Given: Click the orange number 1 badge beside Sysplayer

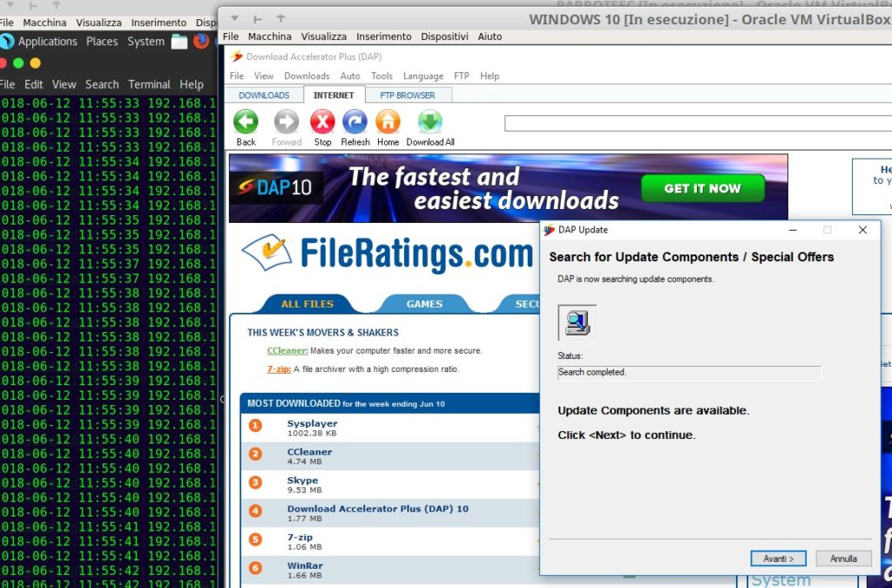Looking at the screenshot, I should click(x=255, y=425).
